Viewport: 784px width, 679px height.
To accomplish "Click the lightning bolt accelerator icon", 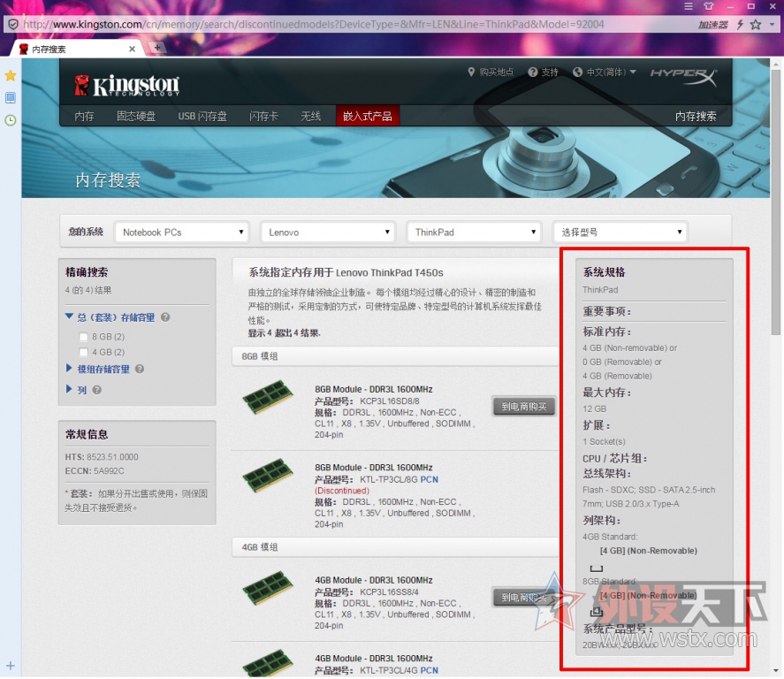I will (x=740, y=25).
